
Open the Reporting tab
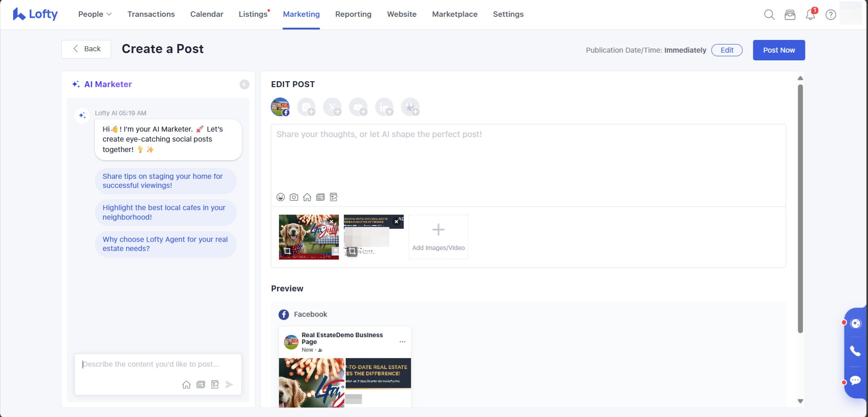pos(353,14)
